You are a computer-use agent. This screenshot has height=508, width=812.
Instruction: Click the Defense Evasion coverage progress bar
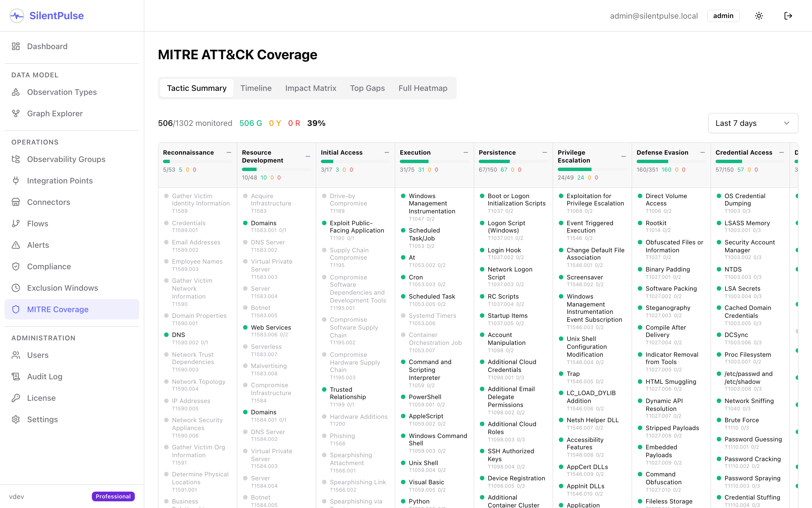point(671,162)
